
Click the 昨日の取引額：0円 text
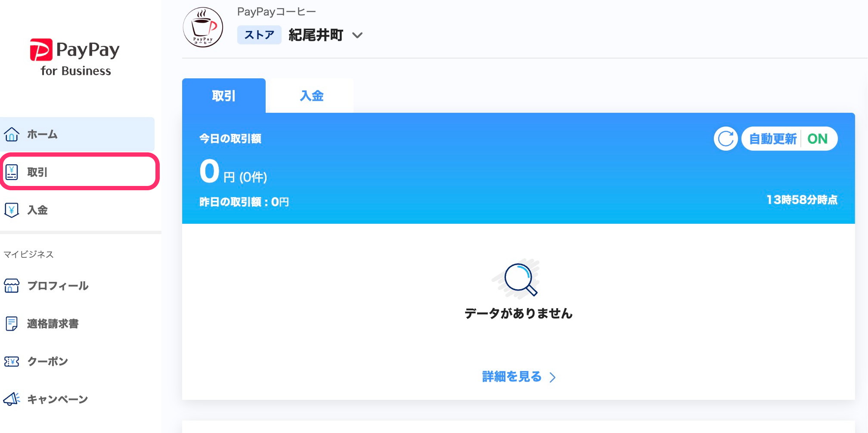pyautogui.click(x=244, y=202)
